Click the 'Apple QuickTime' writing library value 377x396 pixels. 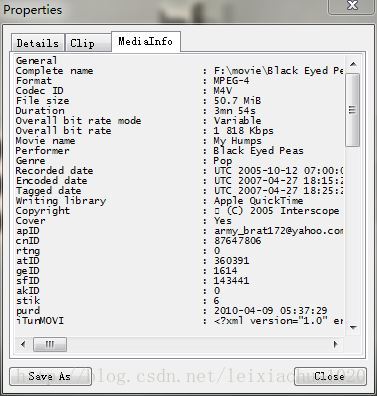pos(258,201)
